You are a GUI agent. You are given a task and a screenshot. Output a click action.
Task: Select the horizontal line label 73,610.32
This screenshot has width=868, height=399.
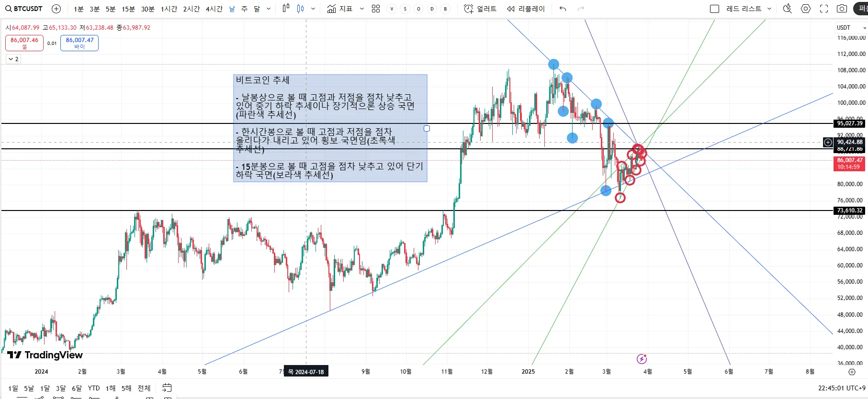850,211
